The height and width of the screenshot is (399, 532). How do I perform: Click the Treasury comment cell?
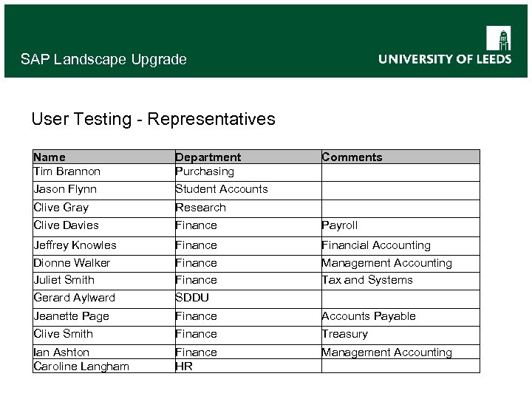[344, 334]
